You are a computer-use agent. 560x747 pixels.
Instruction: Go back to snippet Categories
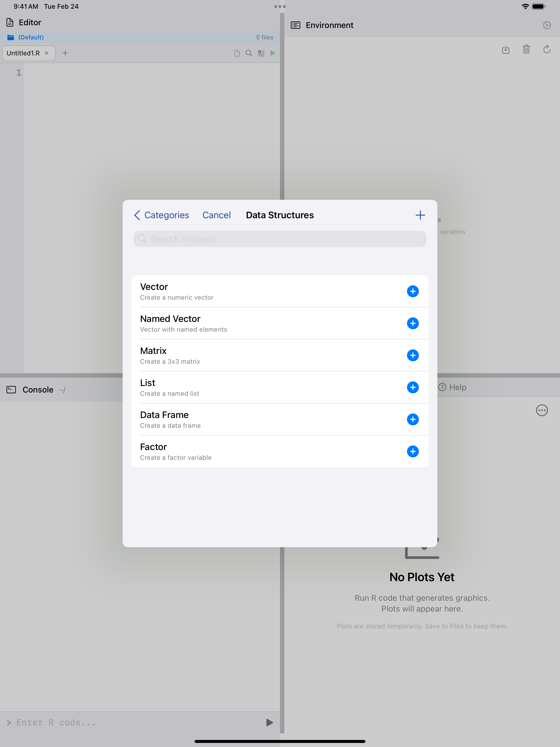[x=161, y=215]
